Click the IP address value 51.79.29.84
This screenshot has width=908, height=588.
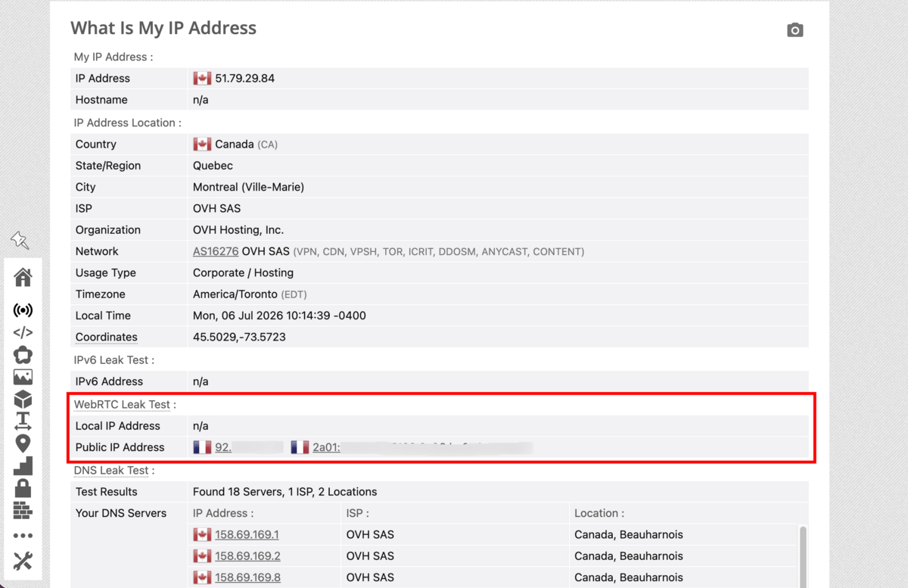point(244,78)
